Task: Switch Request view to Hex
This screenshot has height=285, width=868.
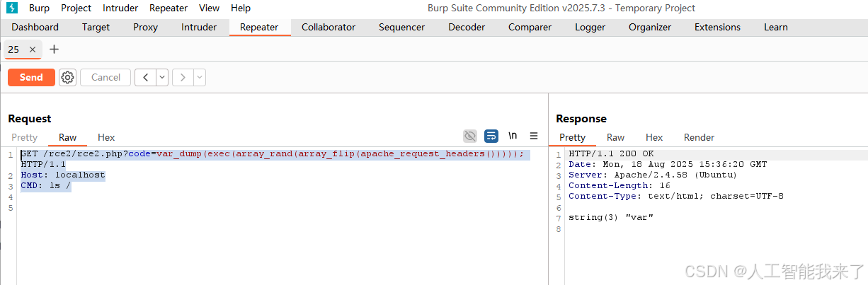Action: (x=106, y=137)
